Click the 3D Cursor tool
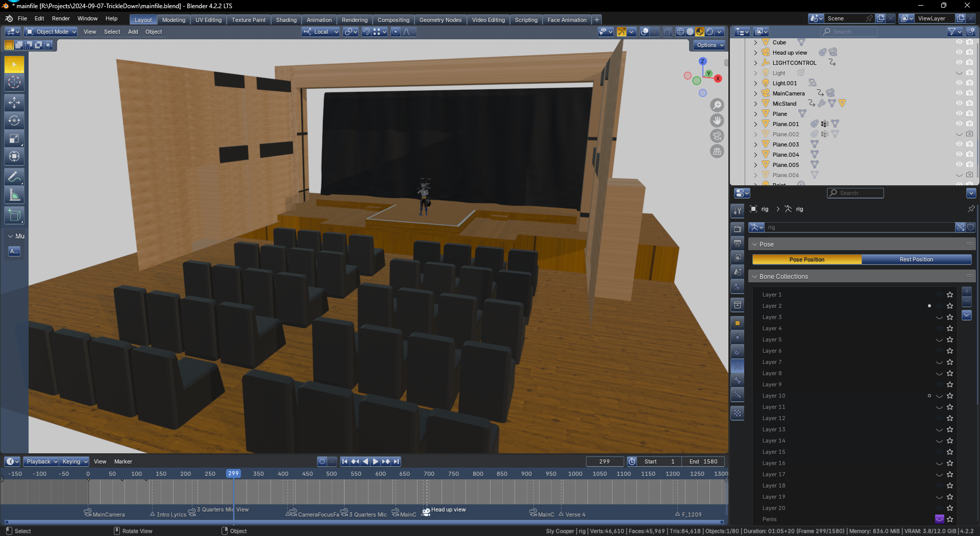Screen dimensions: 980x536 click(x=14, y=82)
